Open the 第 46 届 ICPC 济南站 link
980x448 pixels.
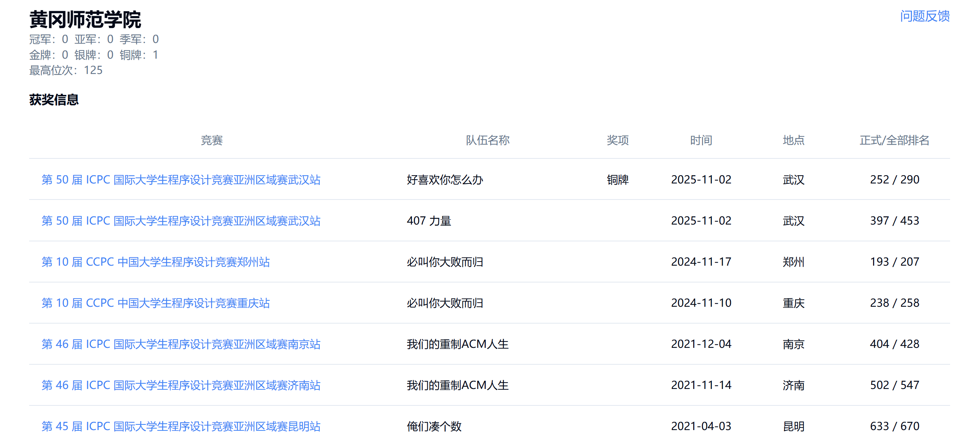[x=181, y=385]
